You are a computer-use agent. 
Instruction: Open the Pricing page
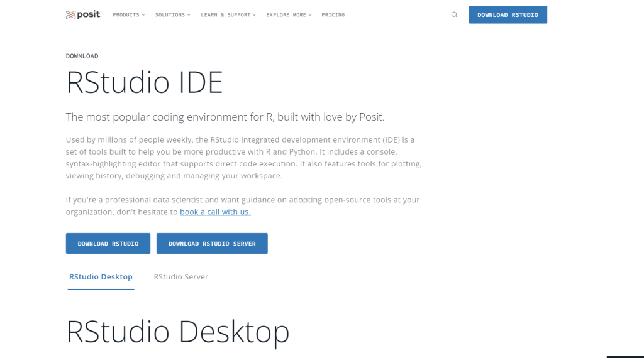333,15
